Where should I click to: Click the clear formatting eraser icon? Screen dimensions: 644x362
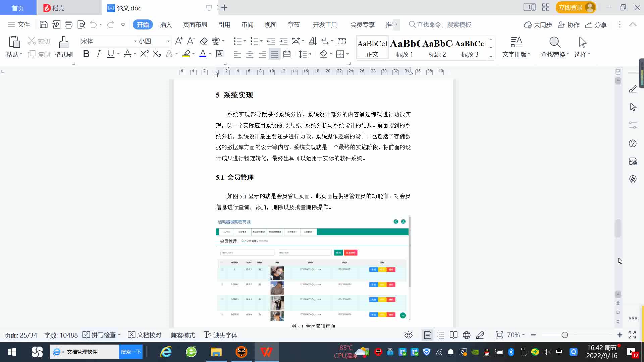[203, 41]
